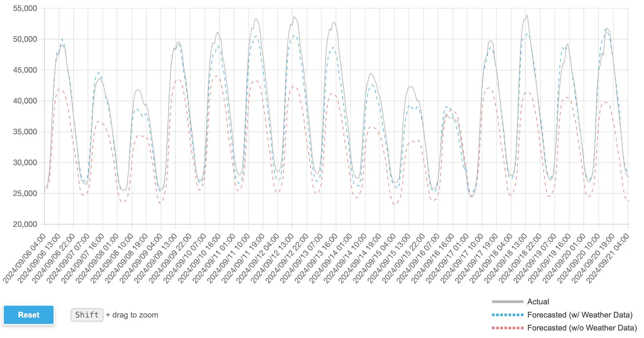Click the 40,000 y-axis label
The height and width of the screenshot is (338, 644).
(25, 101)
